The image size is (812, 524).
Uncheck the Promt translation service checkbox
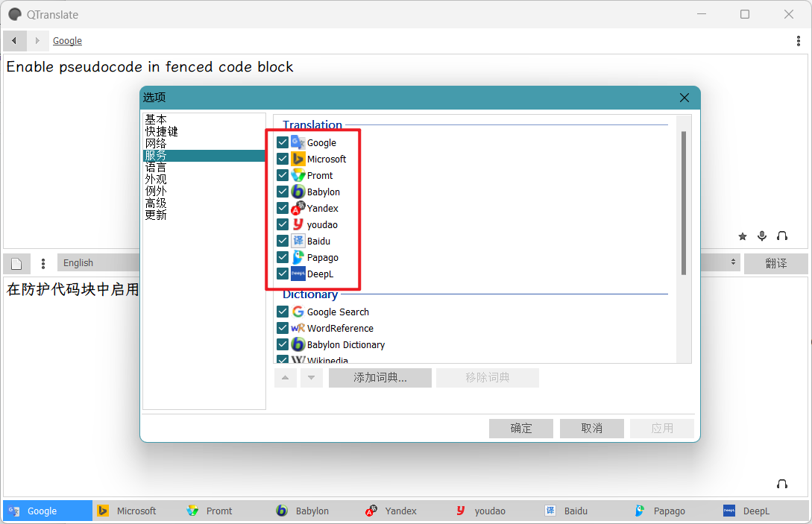283,175
